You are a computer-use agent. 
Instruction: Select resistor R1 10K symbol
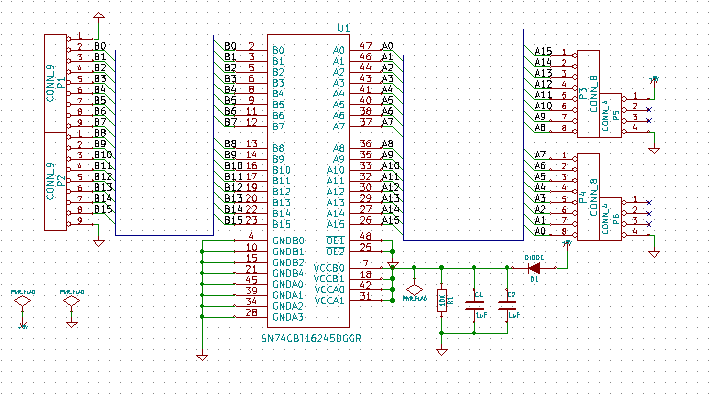point(441,300)
